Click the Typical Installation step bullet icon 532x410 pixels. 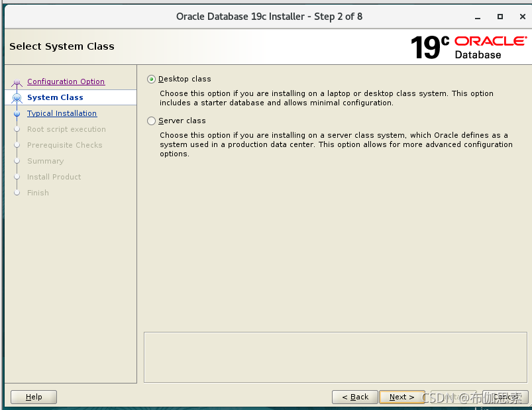point(17,114)
